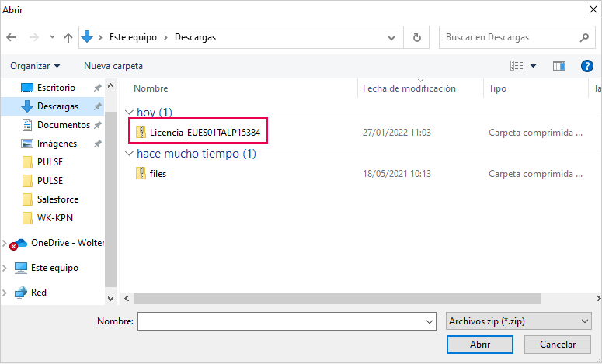Toggle the preview pane icon
Screen dimensions: 602x364
coord(559,66)
